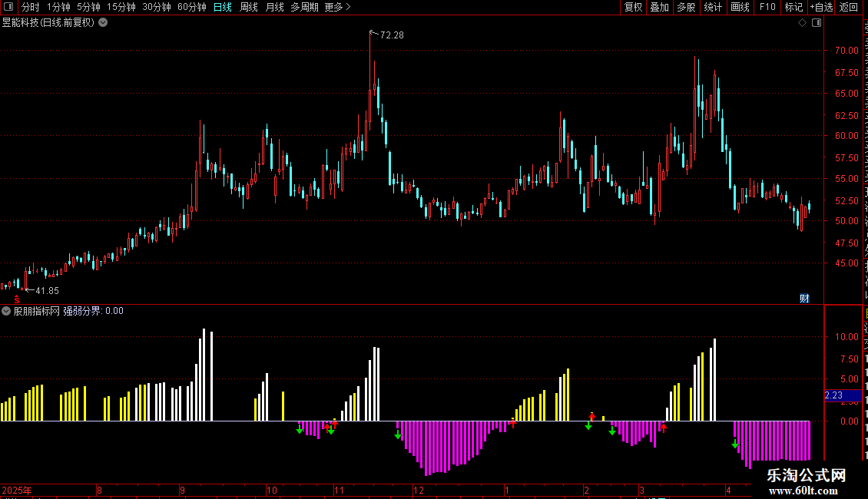Open the 多股 multi-stock view
The image size is (868, 499).
pos(686,7)
